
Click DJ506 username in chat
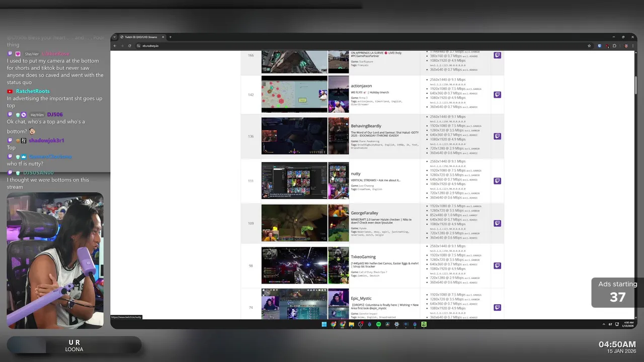(55, 115)
